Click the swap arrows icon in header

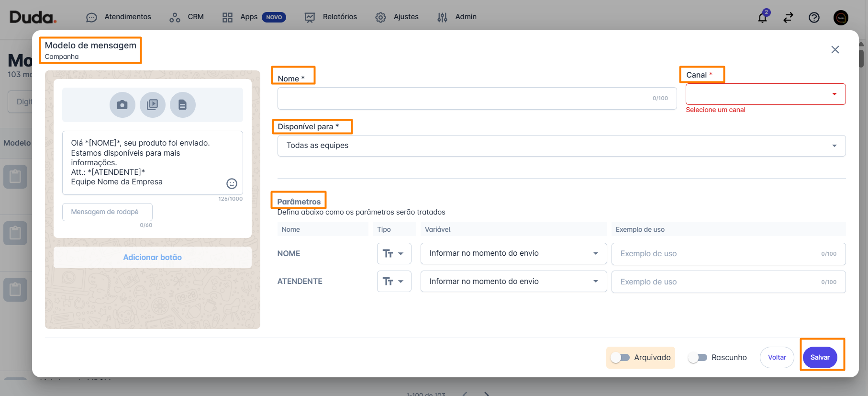[788, 17]
